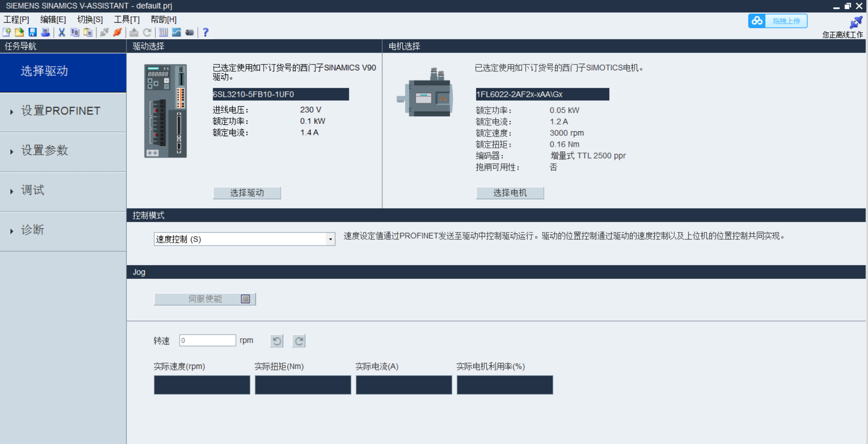
Task: Click the open project folder icon
Action: pyautogui.click(x=20, y=32)
